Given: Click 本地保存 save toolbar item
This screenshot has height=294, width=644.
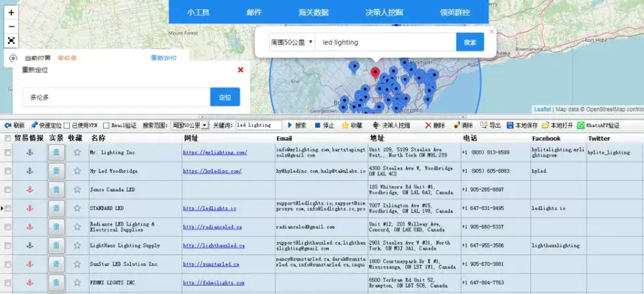Looking at the screenshot, I should click(522, 125).
